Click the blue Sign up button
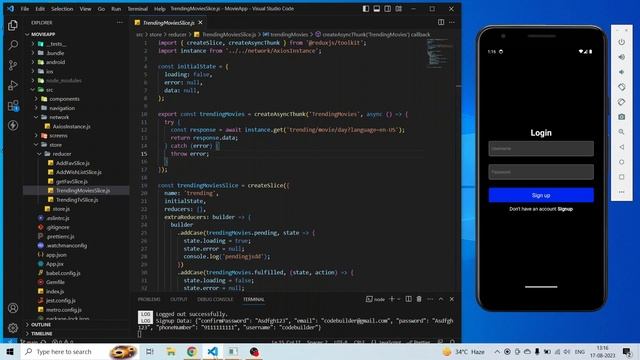 541,196
